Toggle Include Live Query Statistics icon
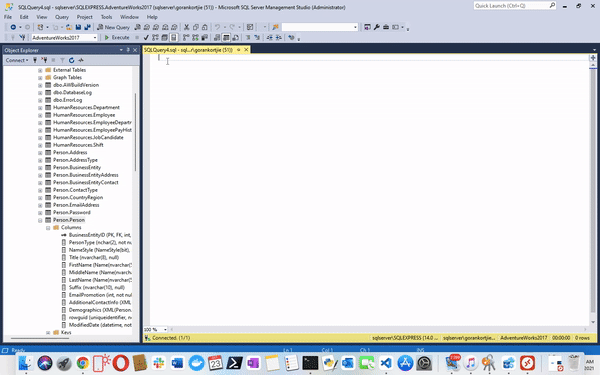Image resolution: width=600 pixels, height=375 pixels. [195, 38]
